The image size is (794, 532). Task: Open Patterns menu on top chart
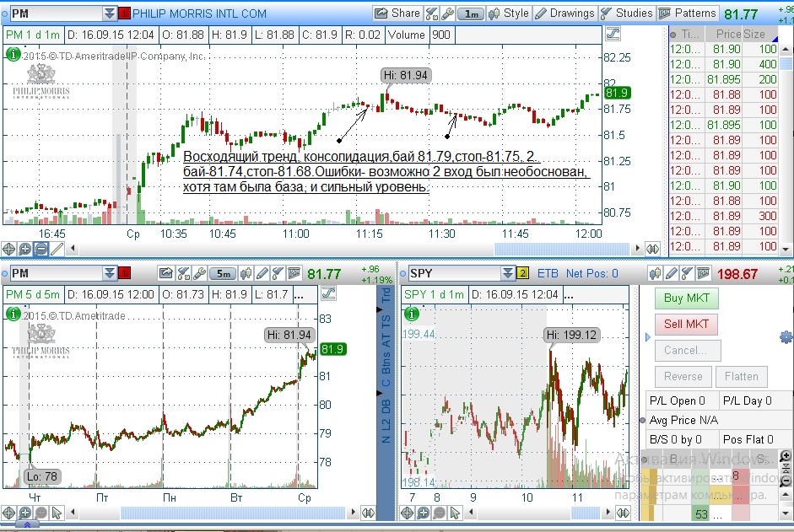[688, 13]
